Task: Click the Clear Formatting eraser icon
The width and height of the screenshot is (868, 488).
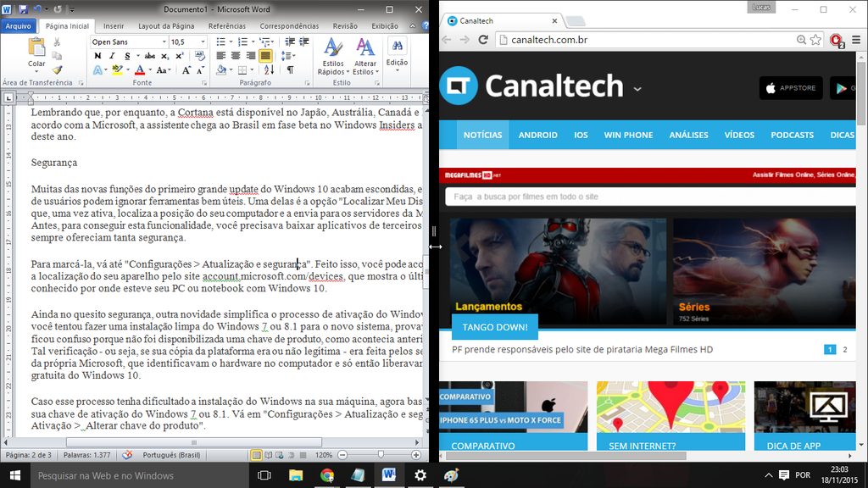Action: 200,56
